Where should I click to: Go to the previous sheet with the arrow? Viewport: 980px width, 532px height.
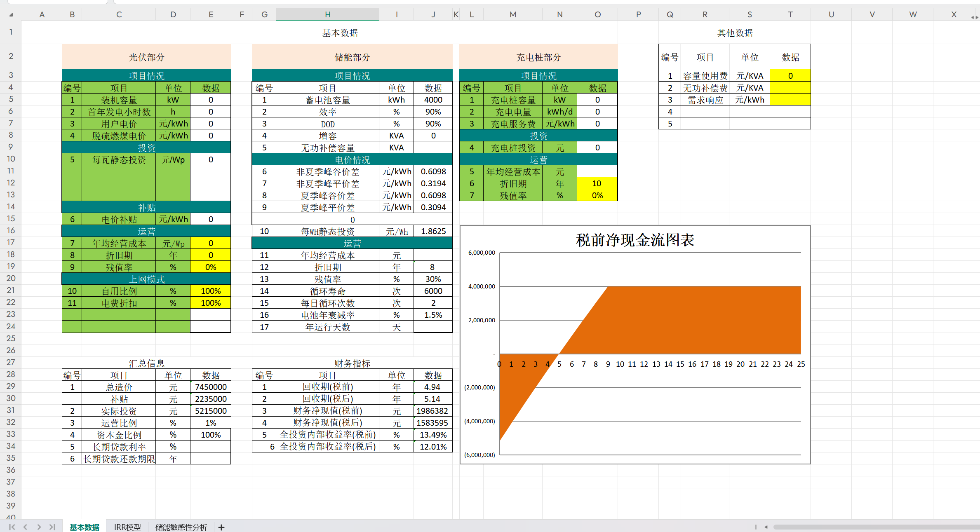point(26,527)
